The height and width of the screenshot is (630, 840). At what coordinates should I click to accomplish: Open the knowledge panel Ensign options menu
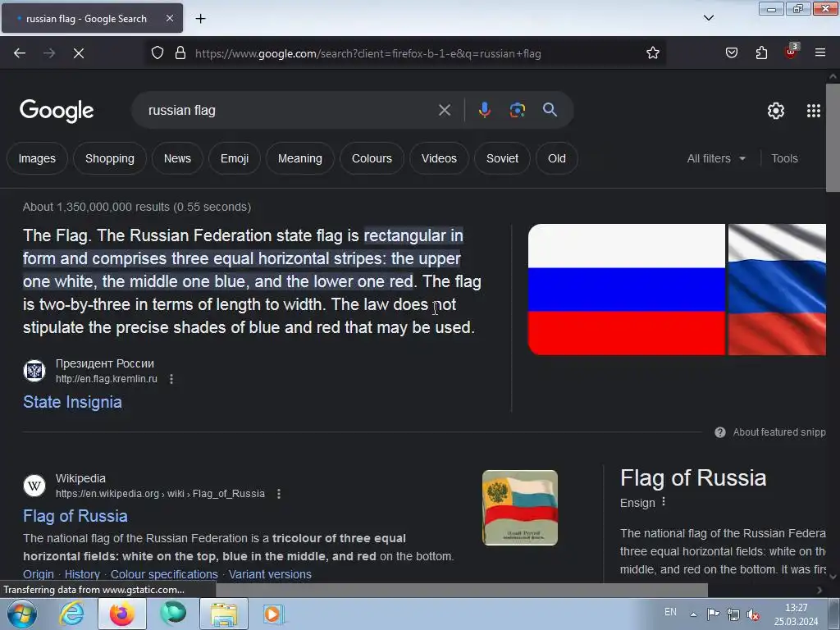click(663, 502)
